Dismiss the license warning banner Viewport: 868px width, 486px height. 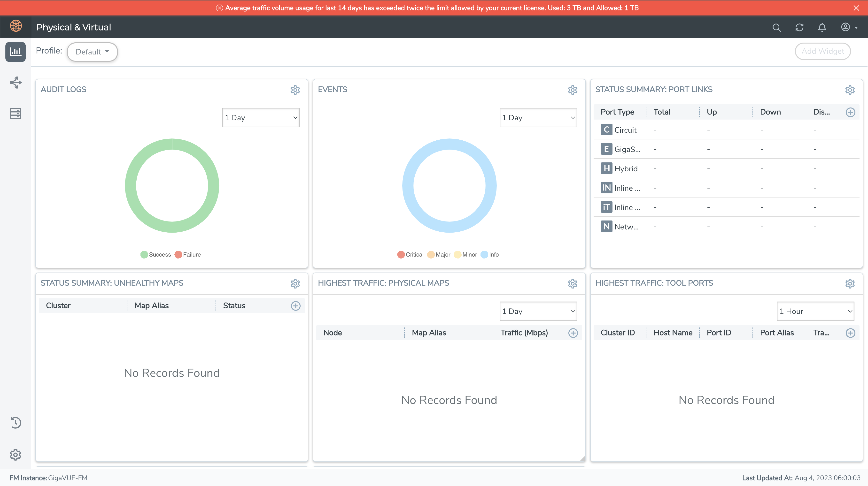pos(856,8)
